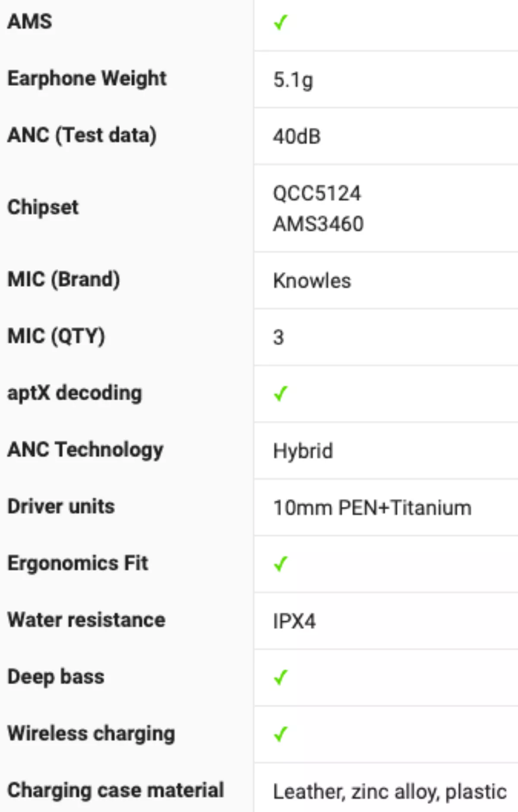Click the aptX decoding green checkmark
The width and height of the screenshot is (518, 812).
(x=281, y=393)
